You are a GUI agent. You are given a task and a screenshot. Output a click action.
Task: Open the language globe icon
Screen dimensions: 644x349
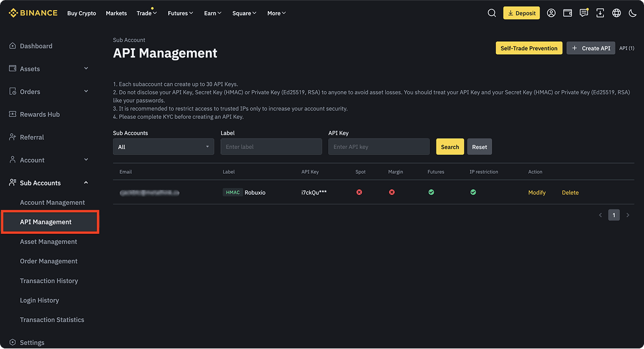pyautogui.click(x=616, y=12)
